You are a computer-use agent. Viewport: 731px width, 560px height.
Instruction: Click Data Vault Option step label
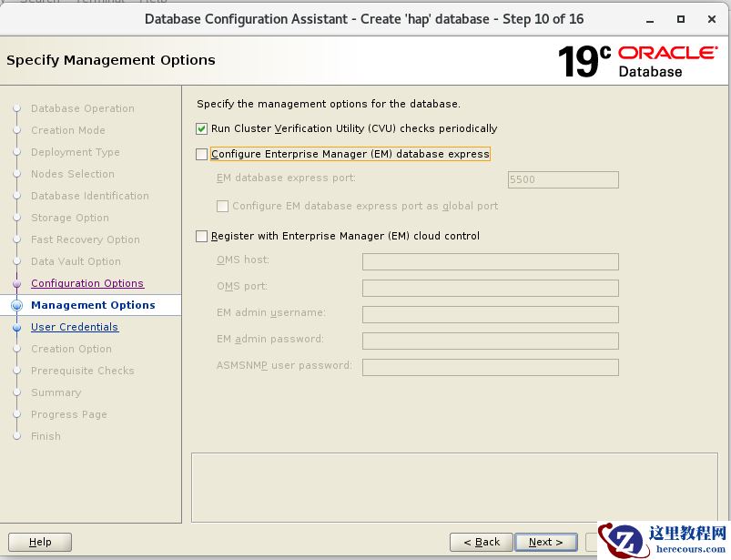[76, 261]
